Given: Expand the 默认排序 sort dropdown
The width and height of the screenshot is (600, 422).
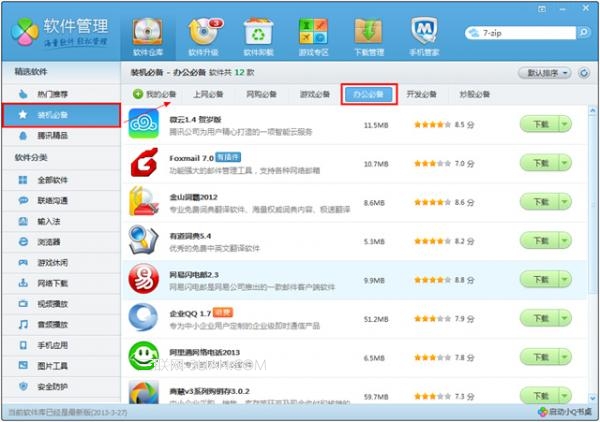Looking at the screenshot, I should pyautogui.click(x=551, y=73).
